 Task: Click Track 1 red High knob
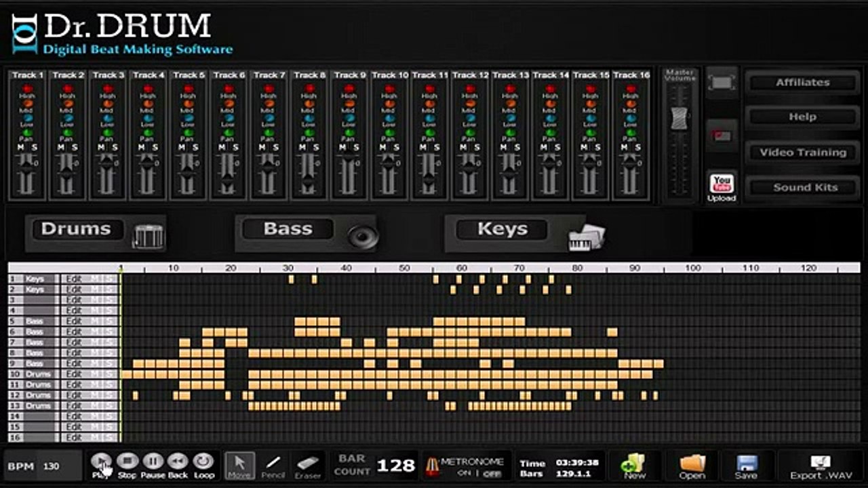[27, 89]
